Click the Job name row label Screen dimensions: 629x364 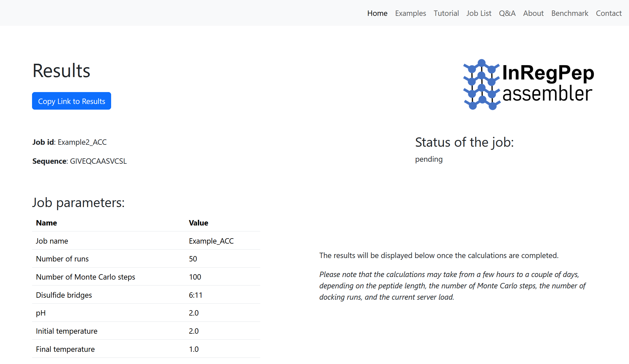52,241
